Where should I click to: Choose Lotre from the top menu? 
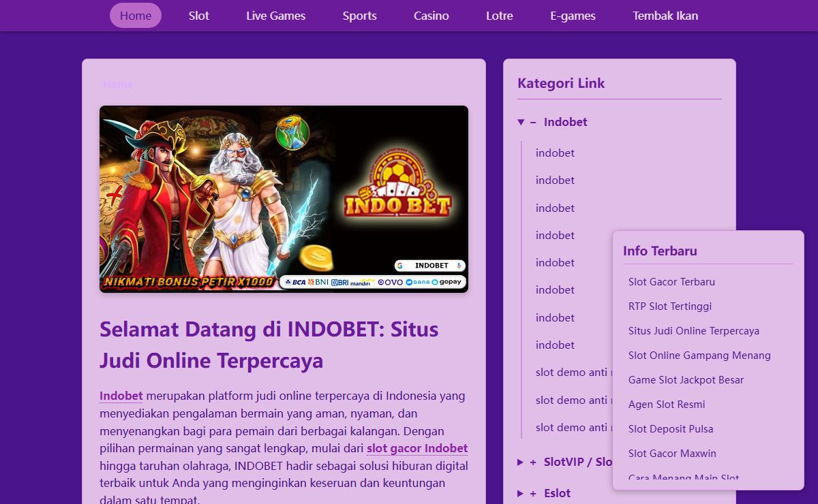point(500,16)
